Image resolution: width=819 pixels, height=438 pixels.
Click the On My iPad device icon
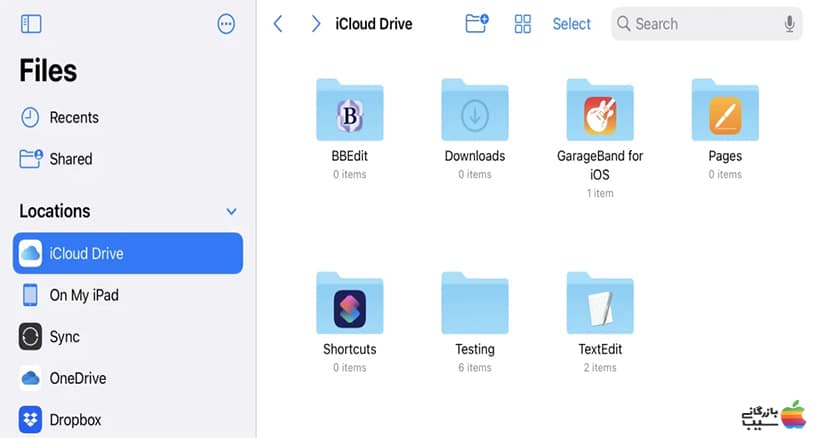30,295
